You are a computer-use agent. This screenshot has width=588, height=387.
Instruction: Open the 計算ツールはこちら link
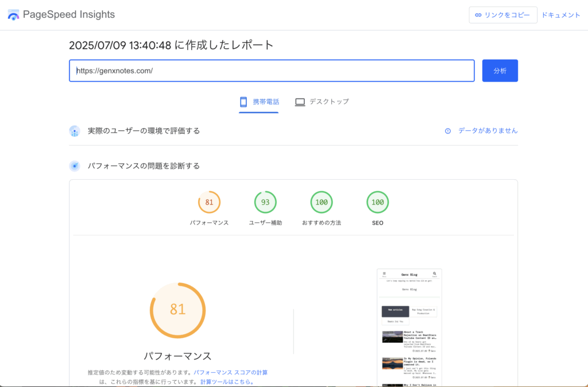click(x=227, y=382)
